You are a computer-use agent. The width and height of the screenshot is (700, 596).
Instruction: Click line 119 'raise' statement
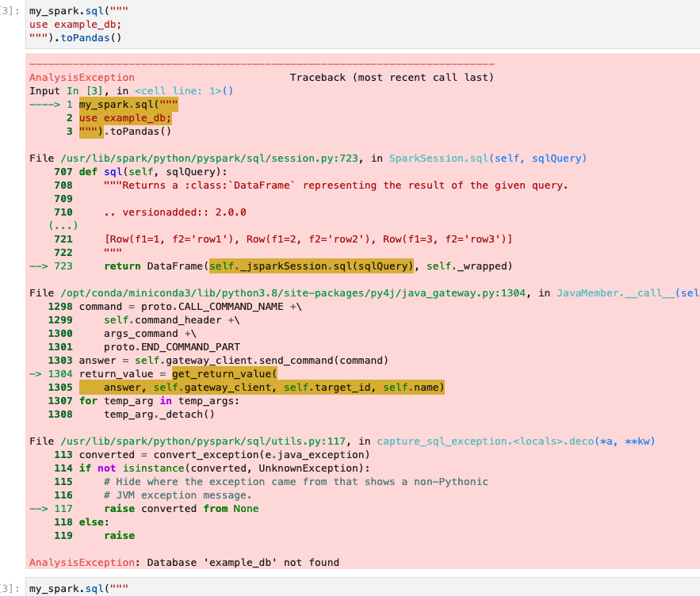coord(119,536)
